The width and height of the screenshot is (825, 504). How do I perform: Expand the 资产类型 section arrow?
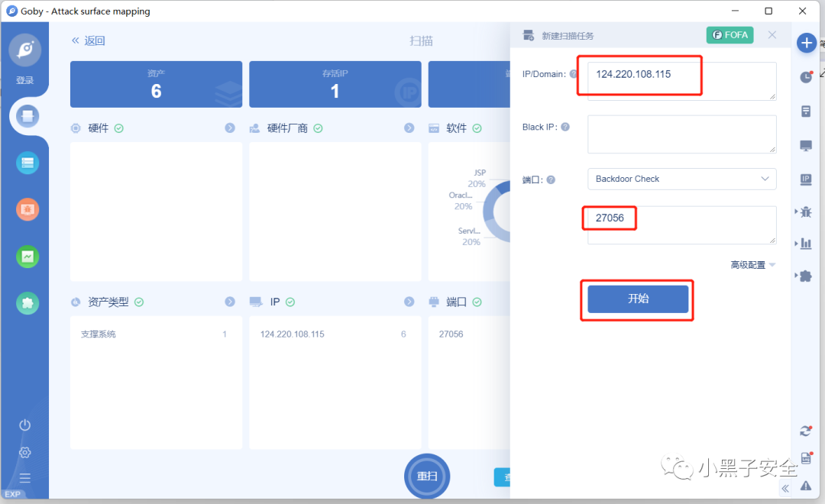(230, 302)
